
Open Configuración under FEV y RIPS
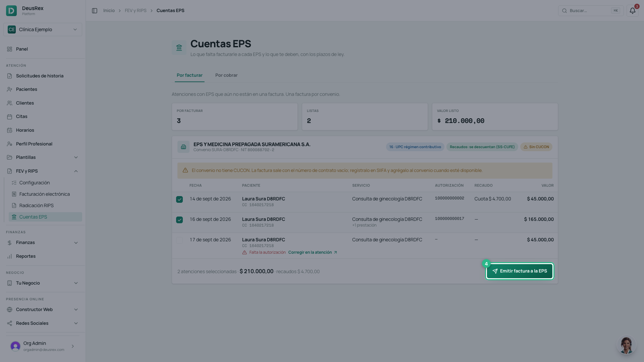pyautogui.click(x=45, y=183)
